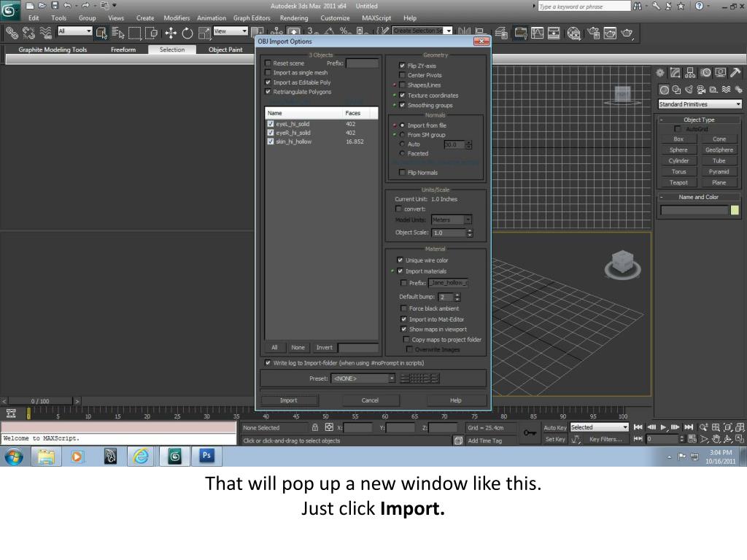747x560 pixels.
Task: Open the View reference coordinate dropdown
Action: 231,31
